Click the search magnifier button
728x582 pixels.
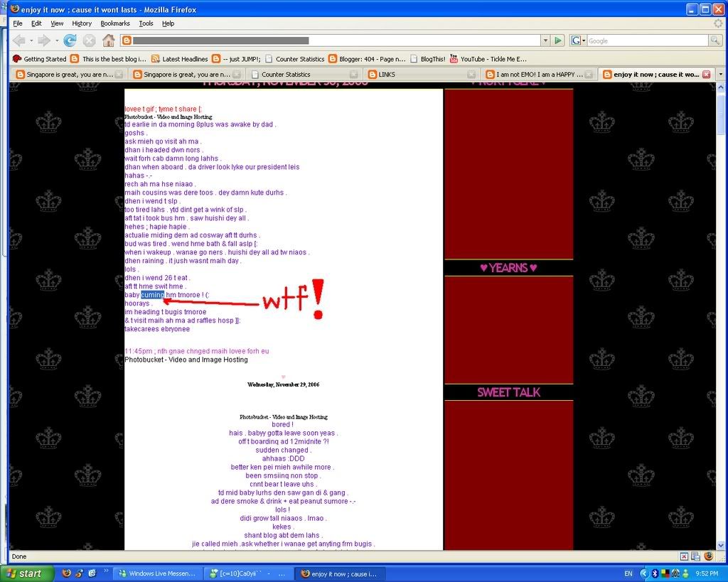click(714, 41)
